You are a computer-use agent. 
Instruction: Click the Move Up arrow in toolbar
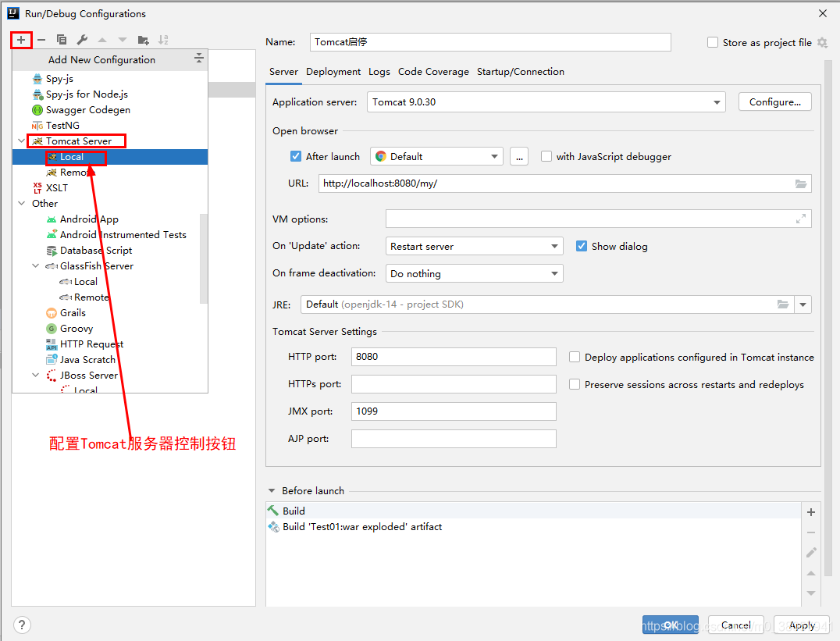(102, 40)
